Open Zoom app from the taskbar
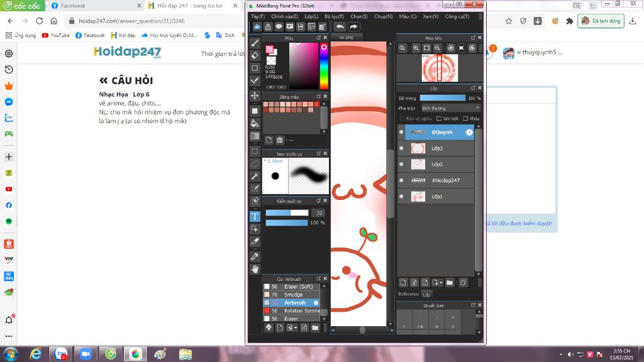 86,354
